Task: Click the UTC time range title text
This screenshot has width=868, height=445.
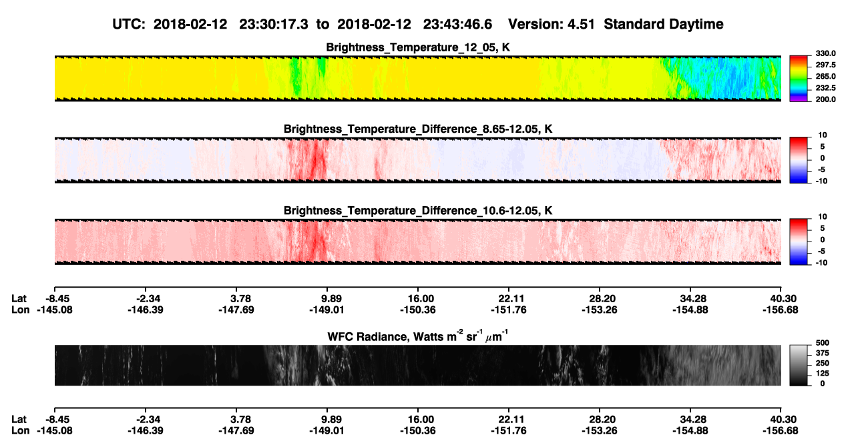Action: pyautogui.click(x=303, y=24)
